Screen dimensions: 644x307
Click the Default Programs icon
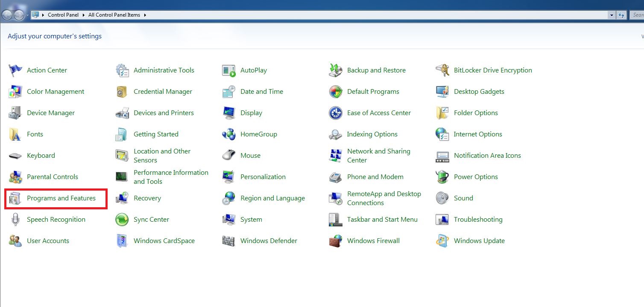(x=336, y=92)
